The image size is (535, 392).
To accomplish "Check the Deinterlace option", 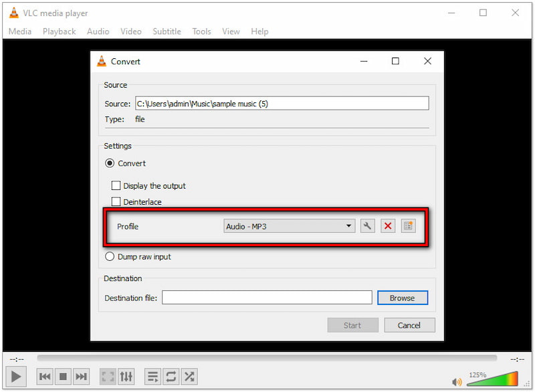I will (x=116, y=202).
